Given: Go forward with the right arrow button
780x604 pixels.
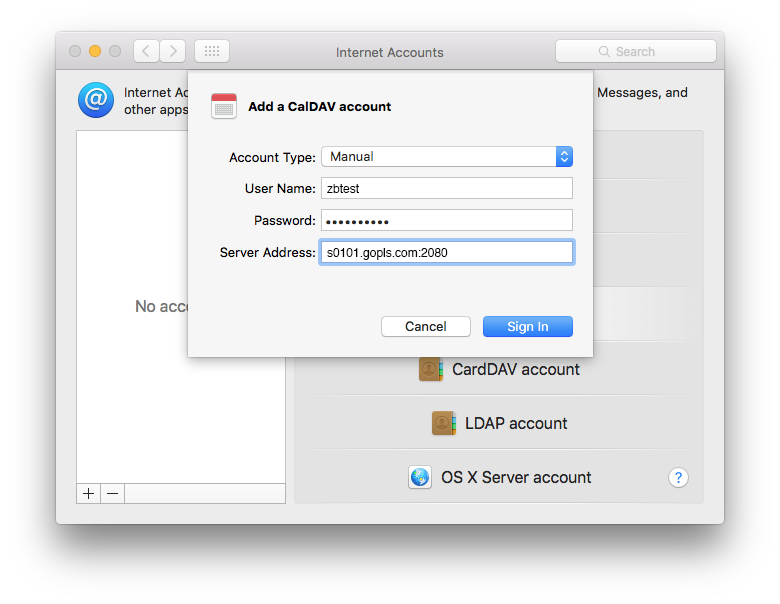Looking at the screenshot, I should tap(173, 51).
